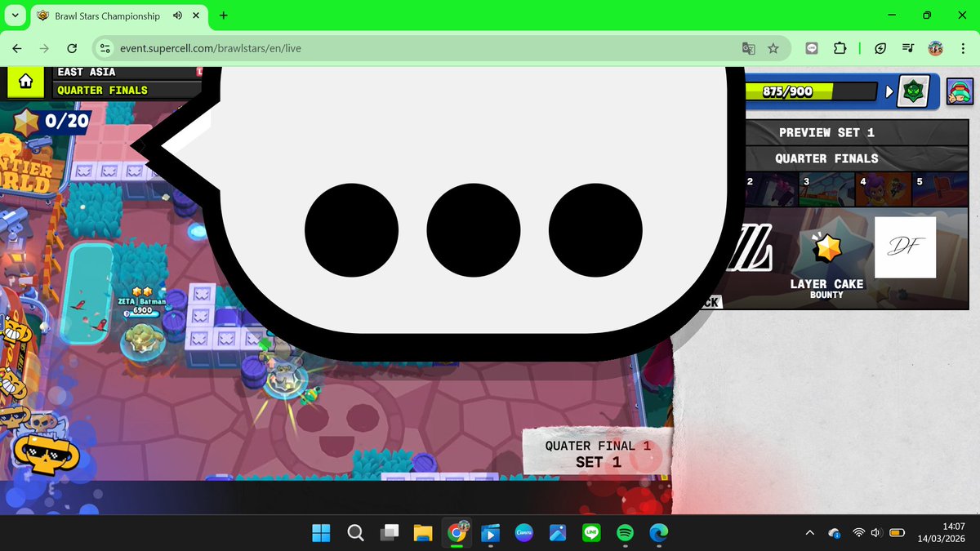Launch Canva from the taskbar
The width and height of the screenshot is (980, 551).
coord(523,533)
